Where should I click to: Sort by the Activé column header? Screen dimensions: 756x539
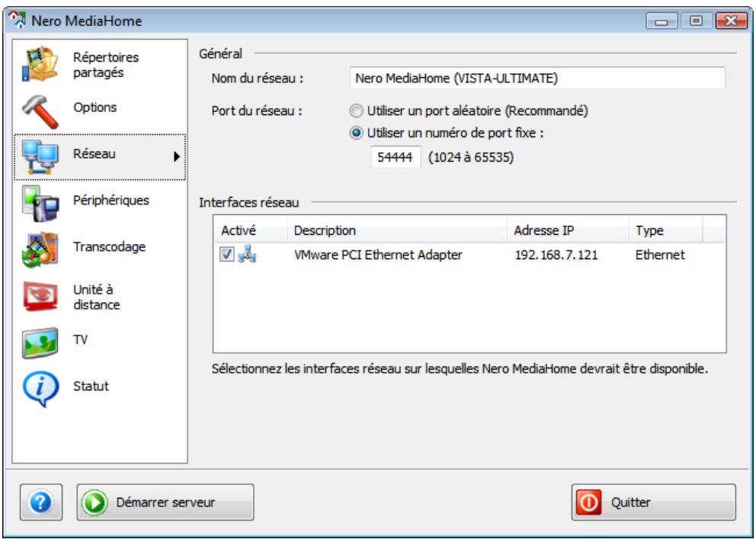(x=250, y=230)
